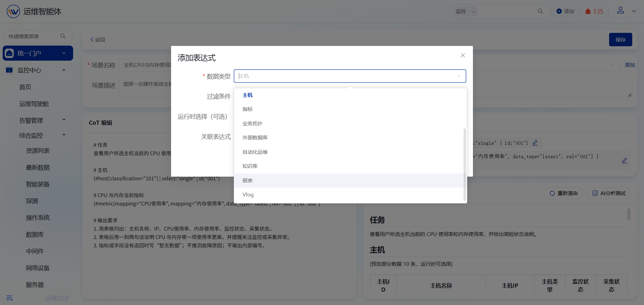
Task: Open the alarm bell showing 135
Action: click(x=594, y=11)
